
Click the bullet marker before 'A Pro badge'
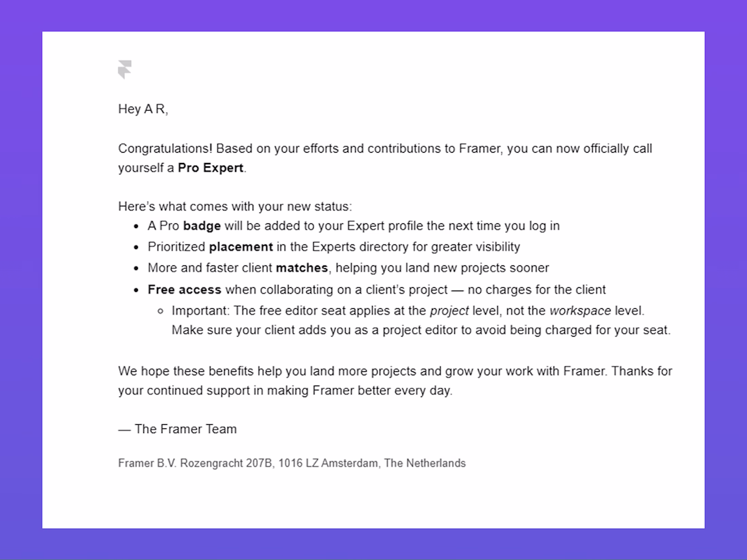click(136, 227)
